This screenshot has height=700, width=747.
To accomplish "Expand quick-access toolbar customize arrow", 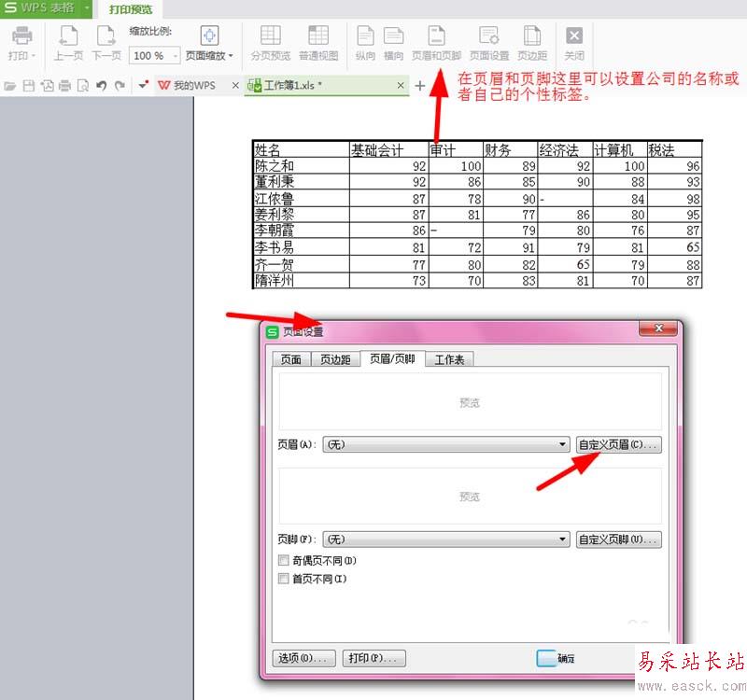I will (x=143, y=86).
